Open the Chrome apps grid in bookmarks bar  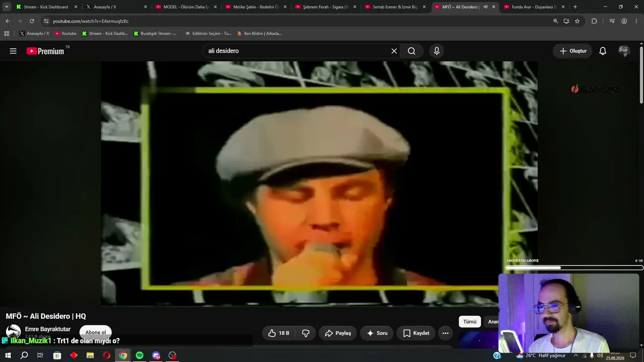point(7,34)
